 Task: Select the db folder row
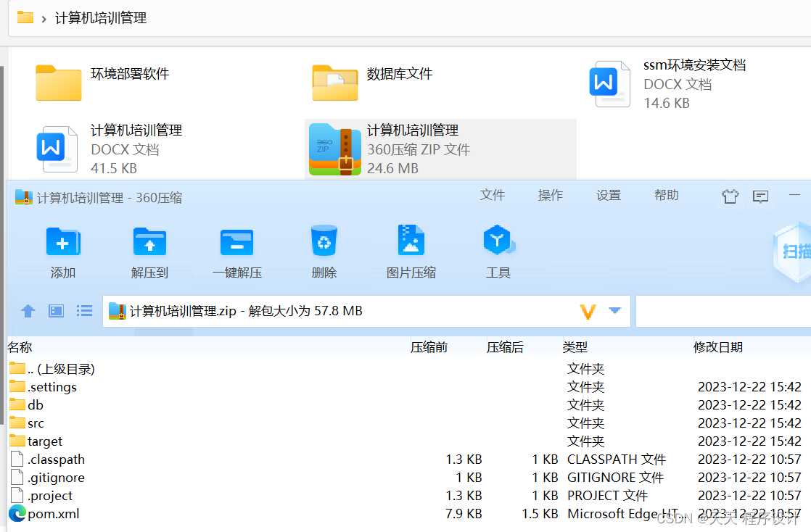(408, 405)
